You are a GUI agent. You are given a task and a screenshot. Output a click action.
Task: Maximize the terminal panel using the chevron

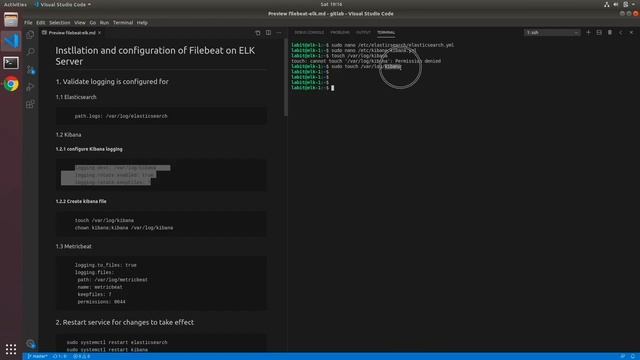[620, 32]
